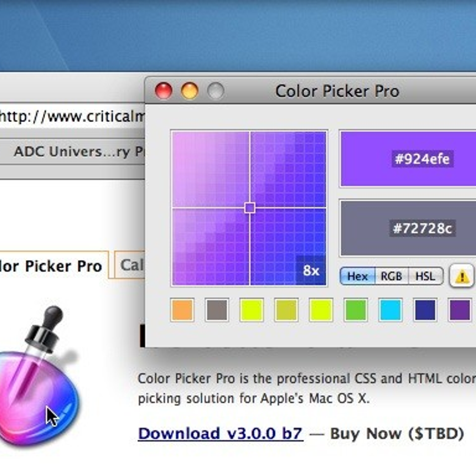The height and width of the screenshot is (476, 476).
Task: Click the 8x zoom level indicator
Action: point(311,270)
